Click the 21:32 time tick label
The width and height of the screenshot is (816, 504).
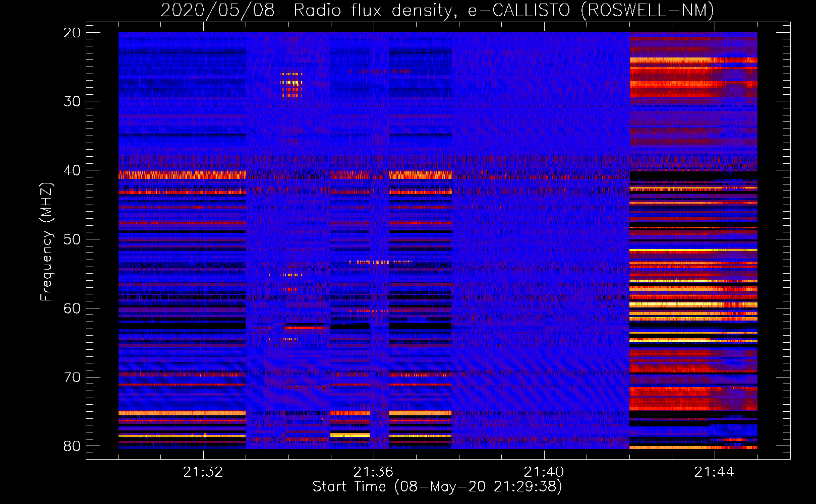203,472
